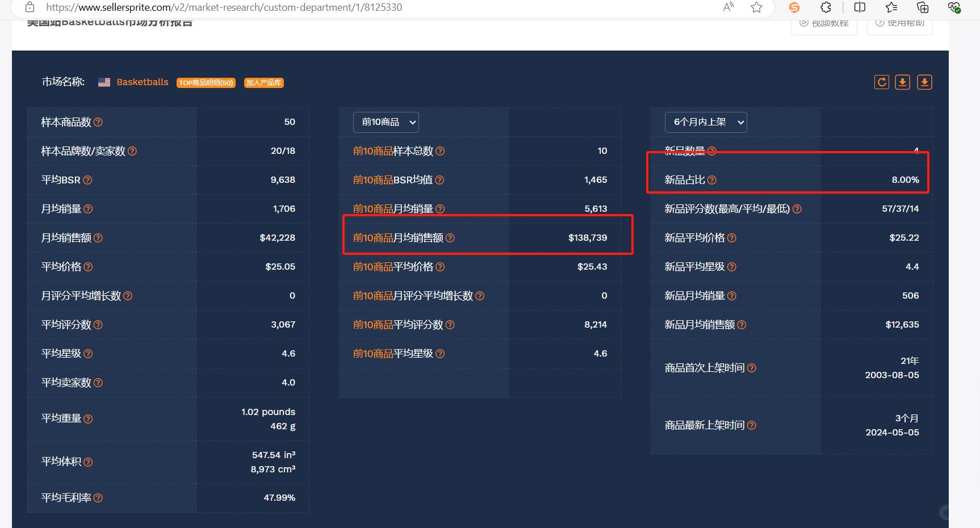
Task: Click the $138,739 top-10 monthly revenue value
Action: pyautogui.click(x=588, y=238)
